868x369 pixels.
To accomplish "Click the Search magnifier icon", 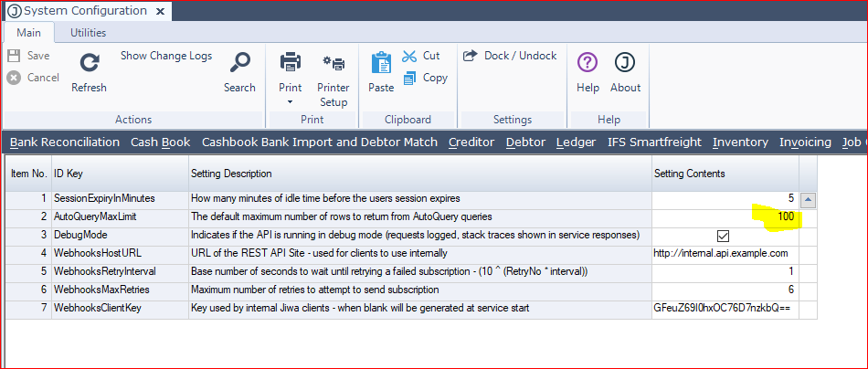I will coord(239,63).
